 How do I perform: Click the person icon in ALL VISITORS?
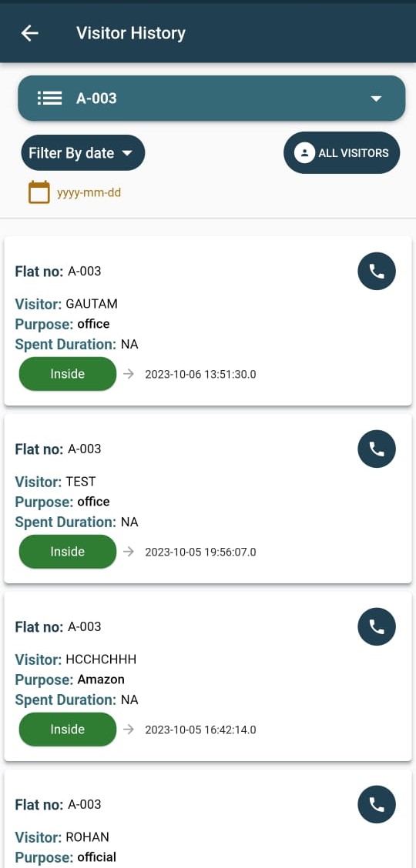304,153
